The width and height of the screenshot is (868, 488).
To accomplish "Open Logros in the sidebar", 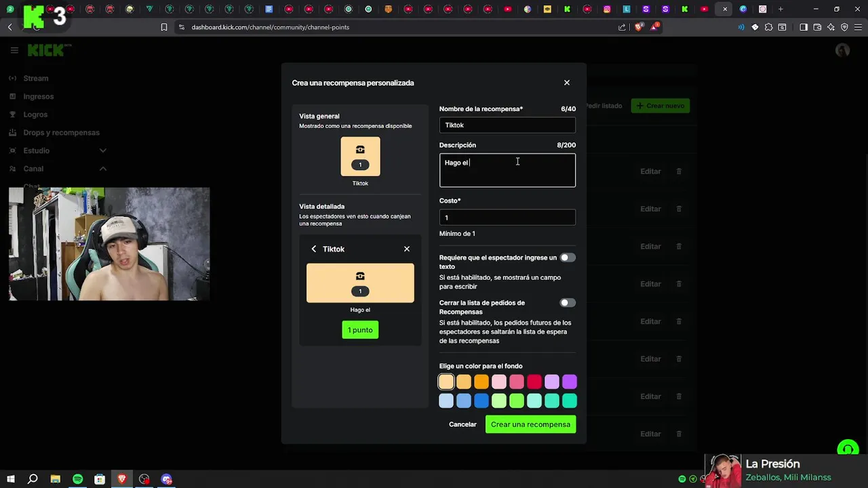I will click(x=35, y=115).
